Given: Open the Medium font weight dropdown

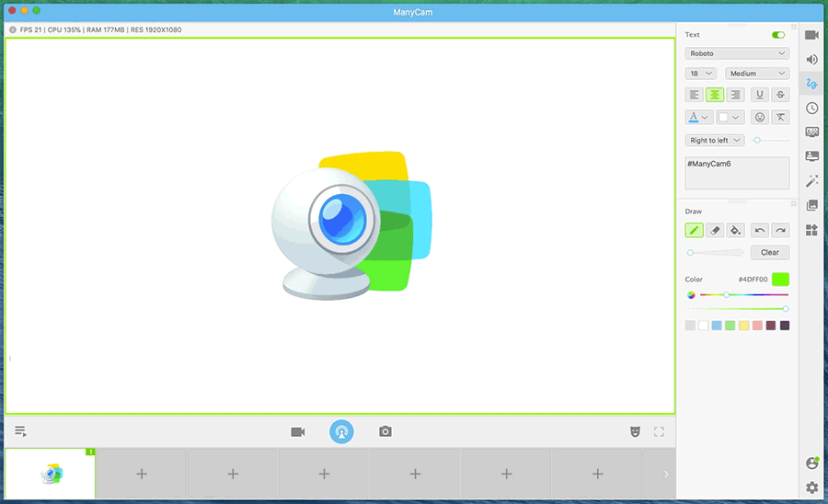Looking at the screenshot, I should click(757, 74).
